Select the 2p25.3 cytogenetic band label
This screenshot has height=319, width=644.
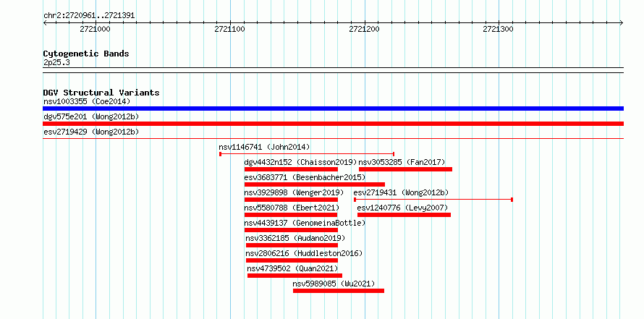click(56, 63)
